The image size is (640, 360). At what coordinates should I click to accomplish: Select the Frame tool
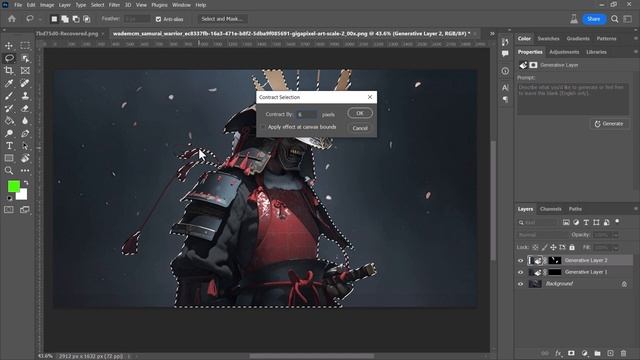[25, 71]
